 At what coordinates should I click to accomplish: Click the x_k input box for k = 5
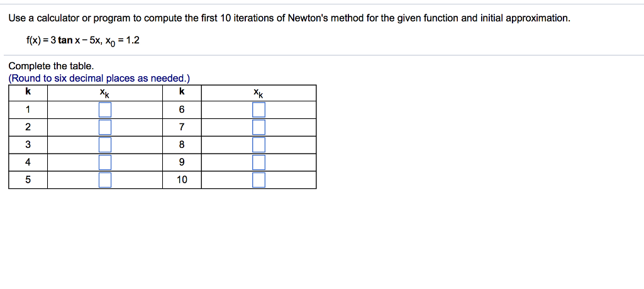pyautogui.click(x=105, y=180)
